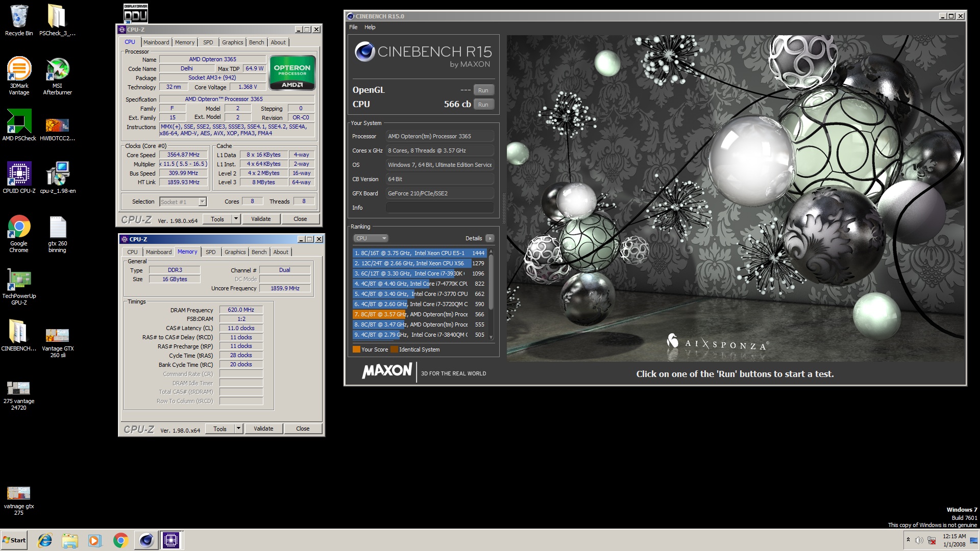Open the gtx 260 binning file
The image size is (980, 551).
(57, 234)
